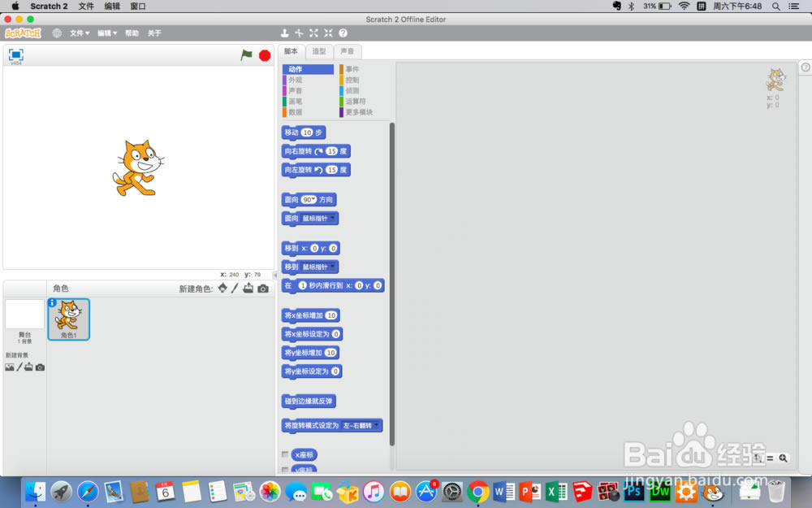This screenshot has height=508, width=812.
Task: Click the 碰到边缘就反弹 block
Action: [x=309, y=402]
